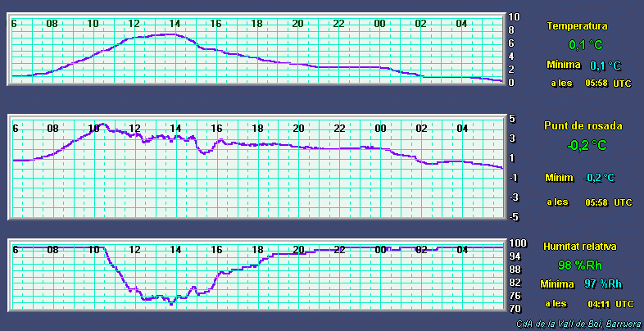Click the 05:58 time beside the dew point minimum

(x=596, y=203)
